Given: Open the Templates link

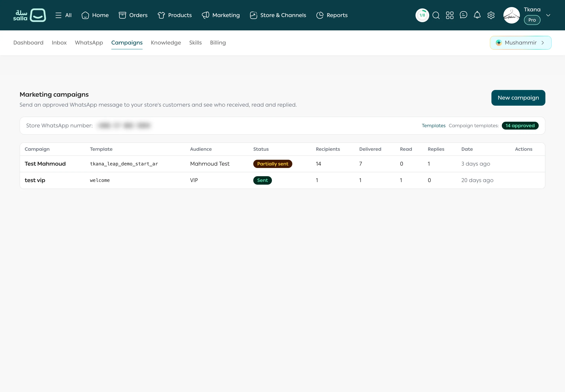Looking at the screenshot, I should coord(434,125).
